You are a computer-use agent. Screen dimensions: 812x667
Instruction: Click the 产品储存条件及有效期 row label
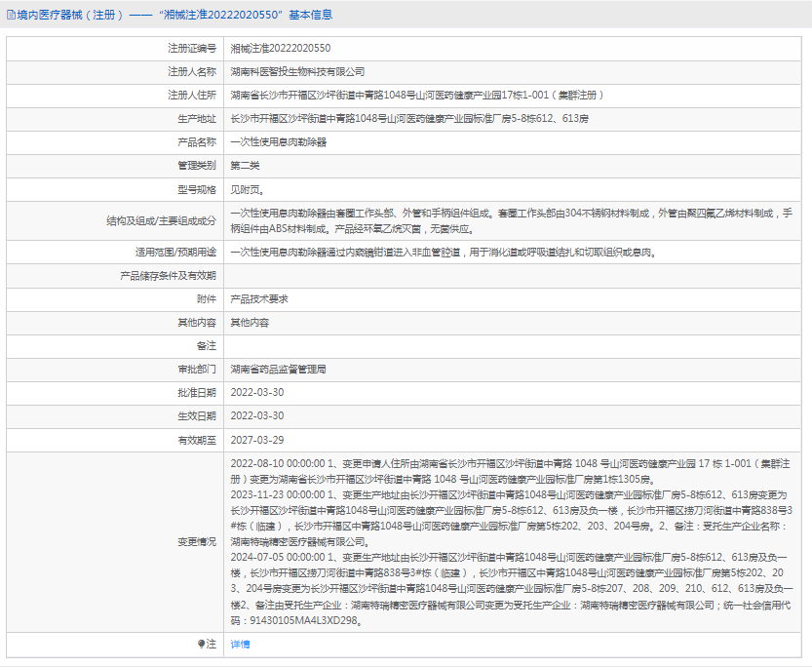168,276
